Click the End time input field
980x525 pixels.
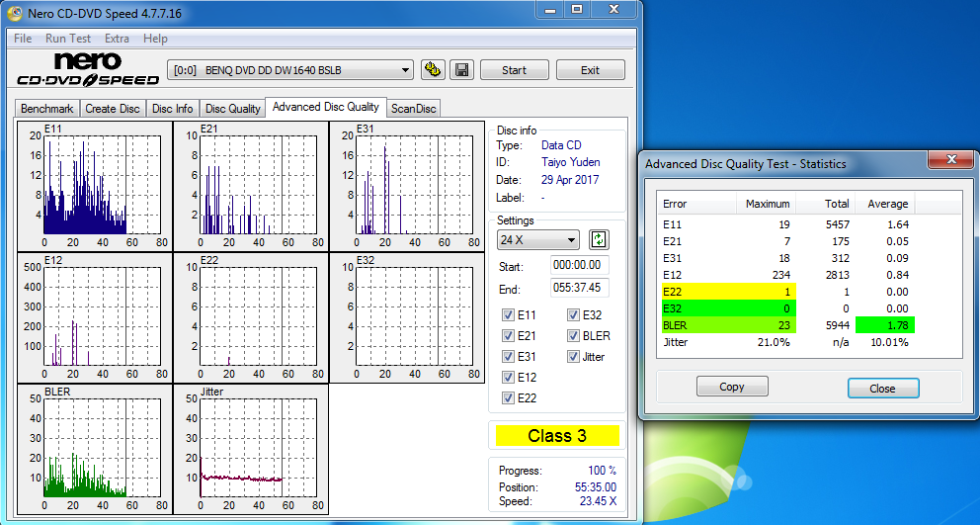579,287
